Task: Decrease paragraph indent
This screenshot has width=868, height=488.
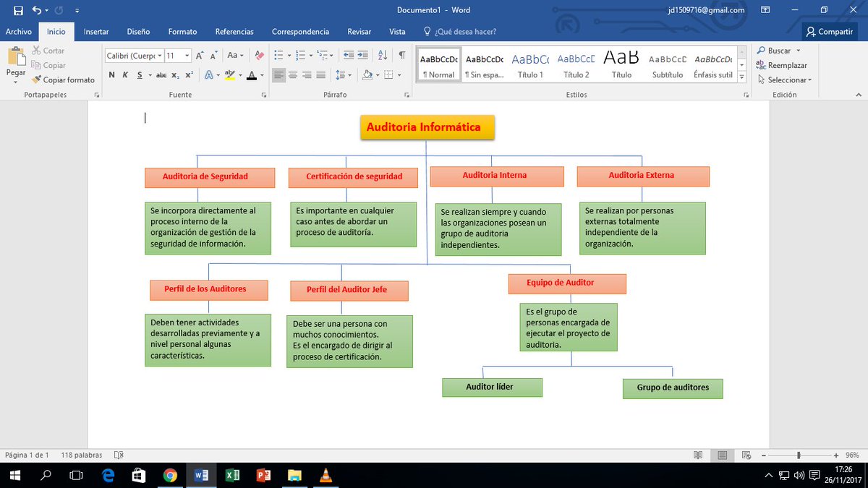Action: click(347, 55)
